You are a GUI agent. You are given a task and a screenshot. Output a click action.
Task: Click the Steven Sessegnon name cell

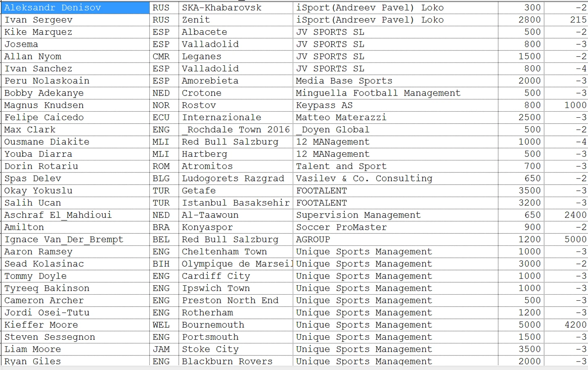tap(75, 337)
